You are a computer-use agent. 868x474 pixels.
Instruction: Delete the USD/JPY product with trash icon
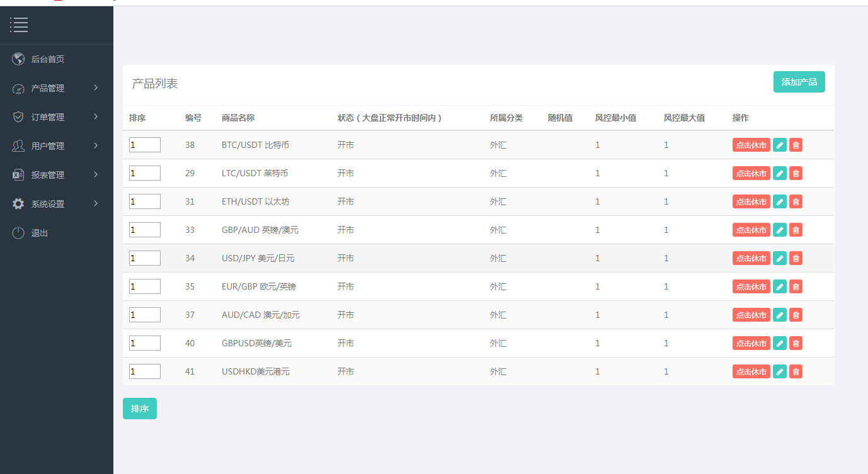point(796,258)
